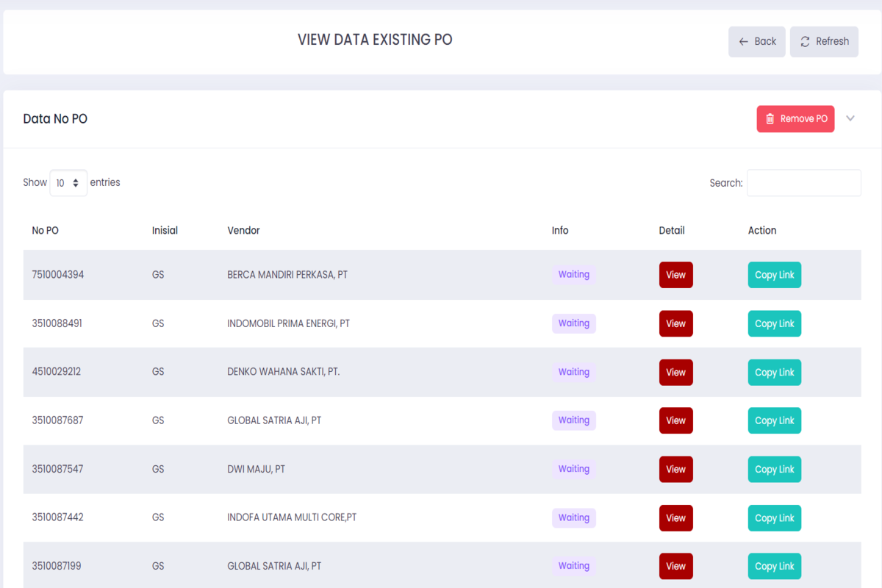Copy link for BERCA MANDIRI PERKASA PO
Viewport: 882px width, 588px height.
774,275
